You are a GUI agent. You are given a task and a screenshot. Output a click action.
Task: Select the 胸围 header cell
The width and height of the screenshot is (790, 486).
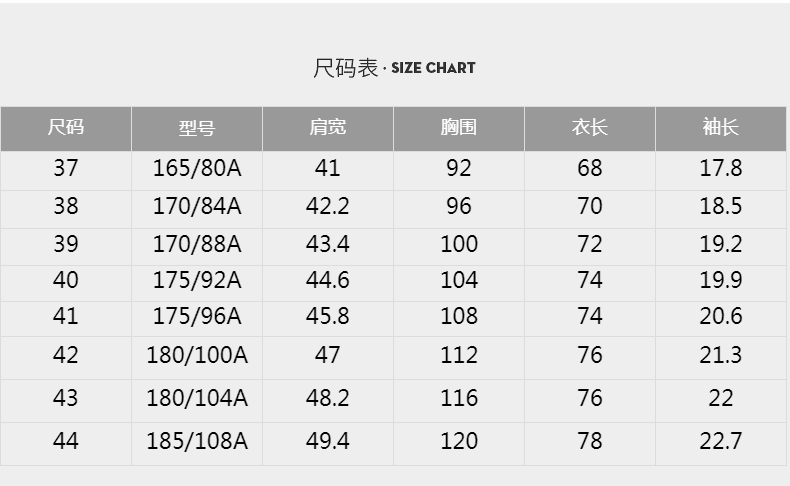click(x=459, y=128)
